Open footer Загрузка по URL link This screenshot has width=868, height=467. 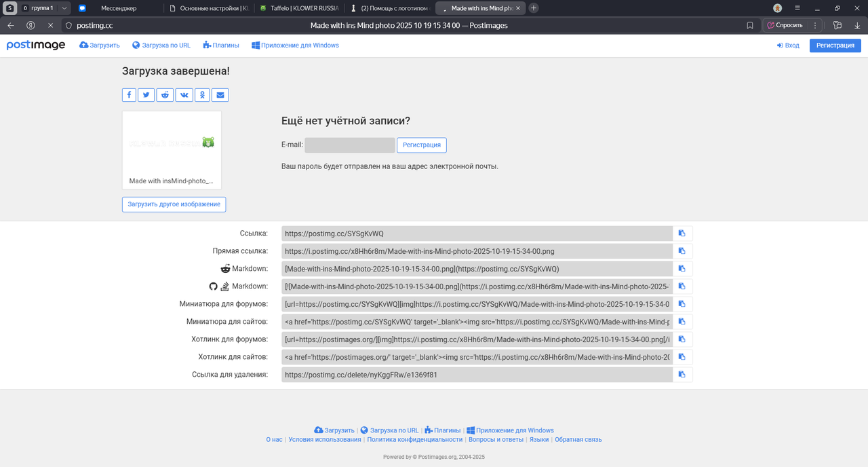coord(389,430)
